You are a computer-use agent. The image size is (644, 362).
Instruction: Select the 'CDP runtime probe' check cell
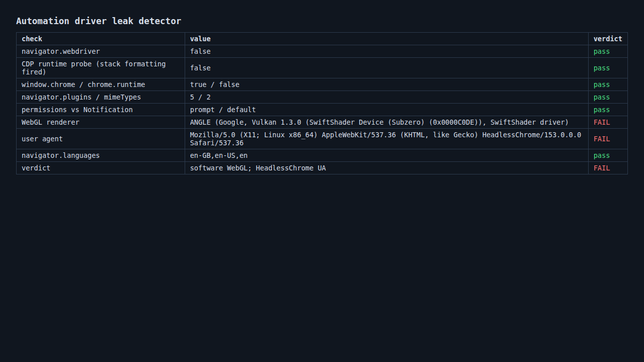[101, 68]
